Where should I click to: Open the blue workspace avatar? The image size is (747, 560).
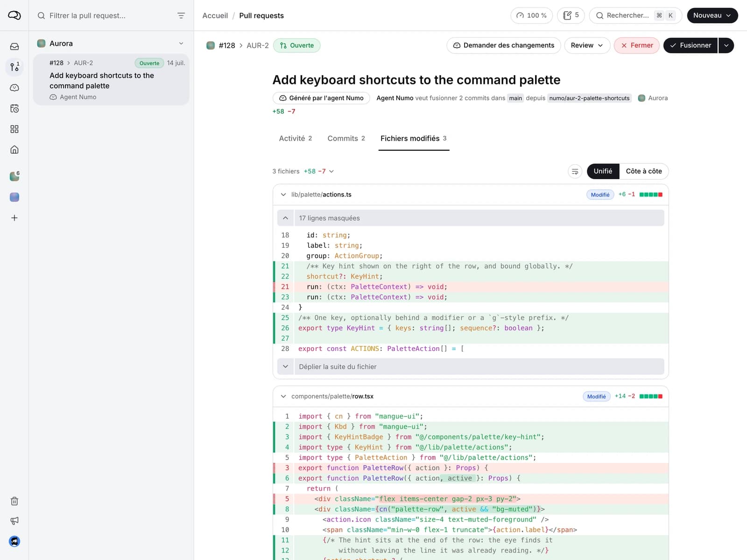tap(14, 197)
